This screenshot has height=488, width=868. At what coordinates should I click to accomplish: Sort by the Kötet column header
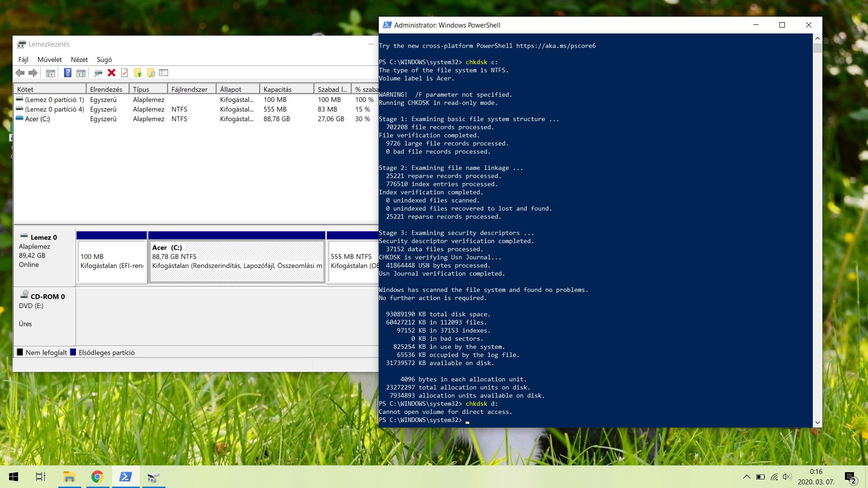tap(50, 89)
